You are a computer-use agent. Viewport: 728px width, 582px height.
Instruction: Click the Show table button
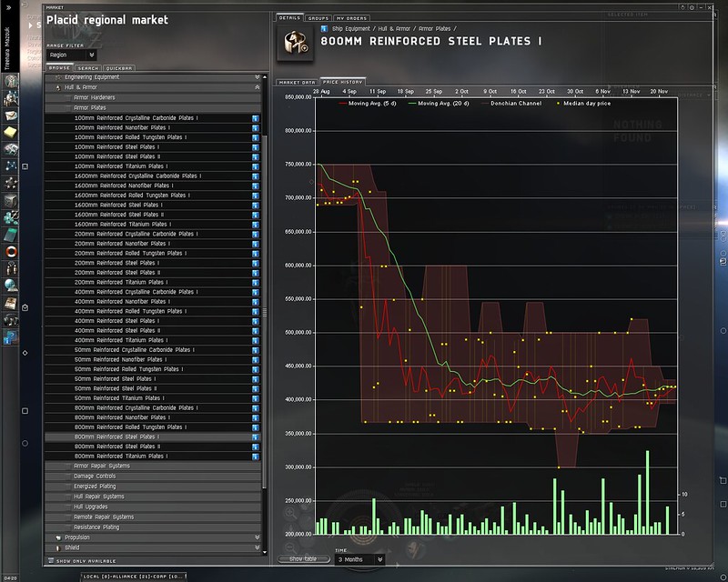[x=303, y=558]
